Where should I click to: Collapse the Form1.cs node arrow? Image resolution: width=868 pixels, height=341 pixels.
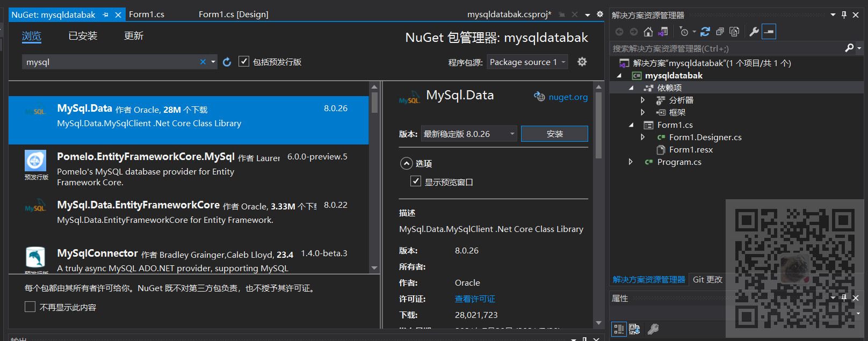click(631, 125)
